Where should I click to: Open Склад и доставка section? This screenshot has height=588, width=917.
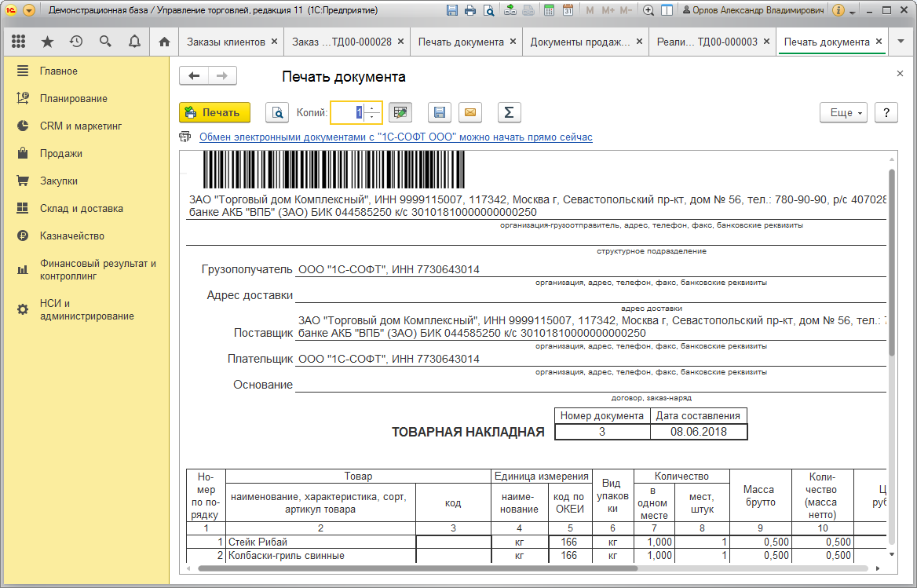coord(82,208)
